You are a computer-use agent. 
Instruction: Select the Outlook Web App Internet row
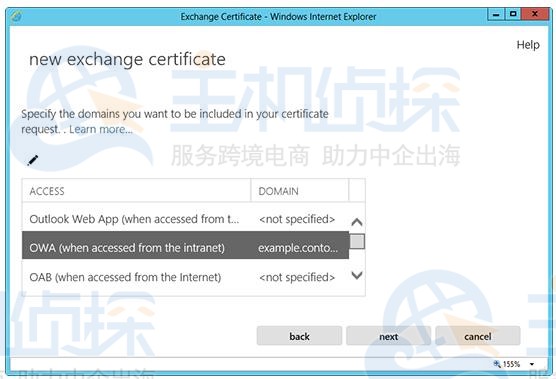(185, 219)
